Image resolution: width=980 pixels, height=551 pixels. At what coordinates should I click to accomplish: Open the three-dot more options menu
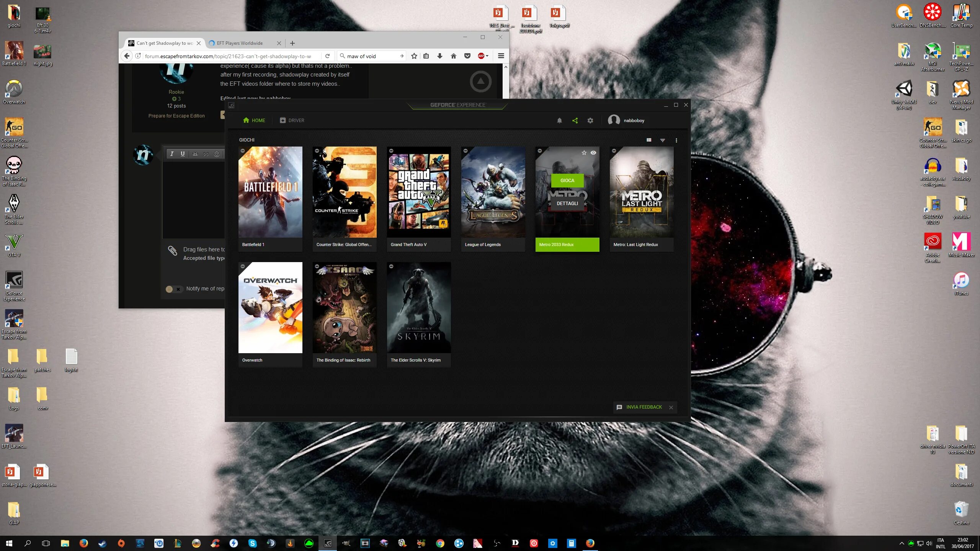click(676, 140)
